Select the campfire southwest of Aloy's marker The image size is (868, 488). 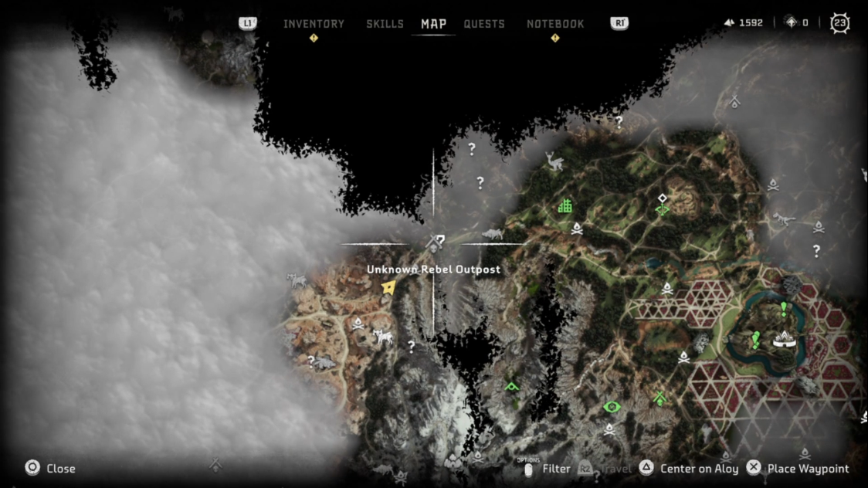[358, 323]
